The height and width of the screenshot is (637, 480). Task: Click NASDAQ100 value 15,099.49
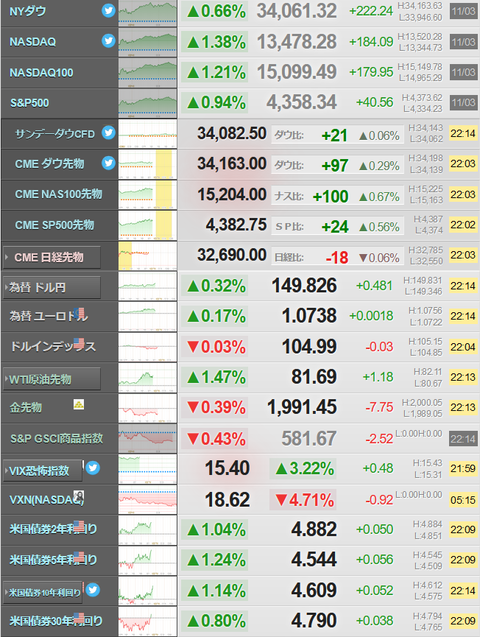click(297, 72)
